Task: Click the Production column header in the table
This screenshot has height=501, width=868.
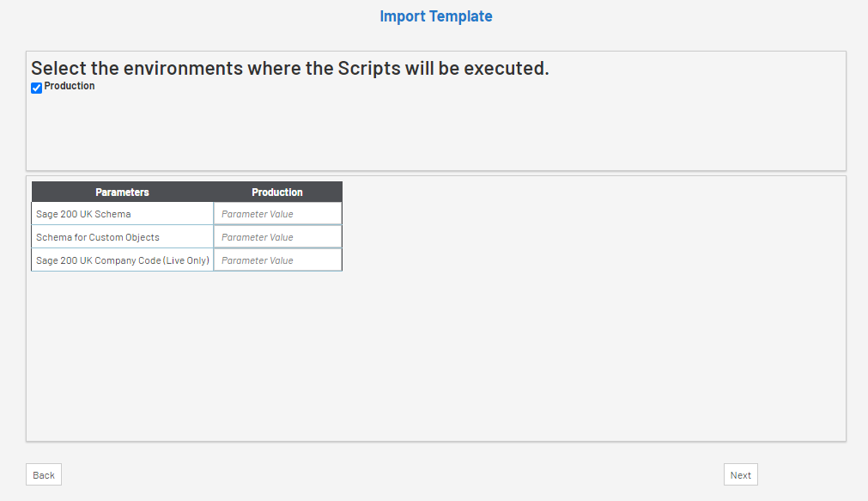Action: (277, 192)
